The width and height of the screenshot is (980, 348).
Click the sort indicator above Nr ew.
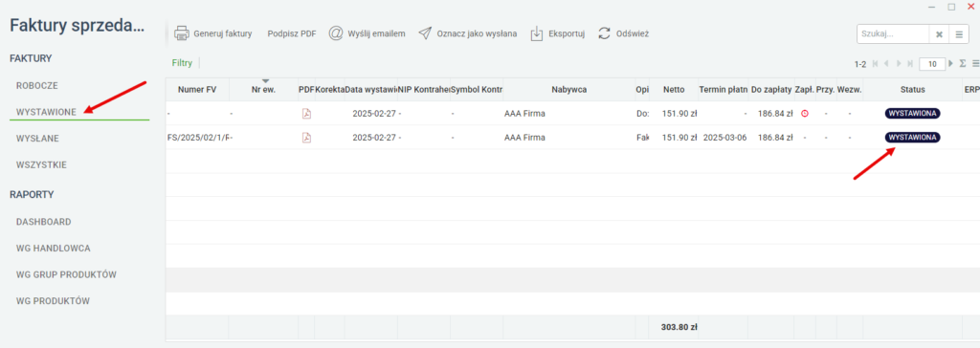coord(266,81)
